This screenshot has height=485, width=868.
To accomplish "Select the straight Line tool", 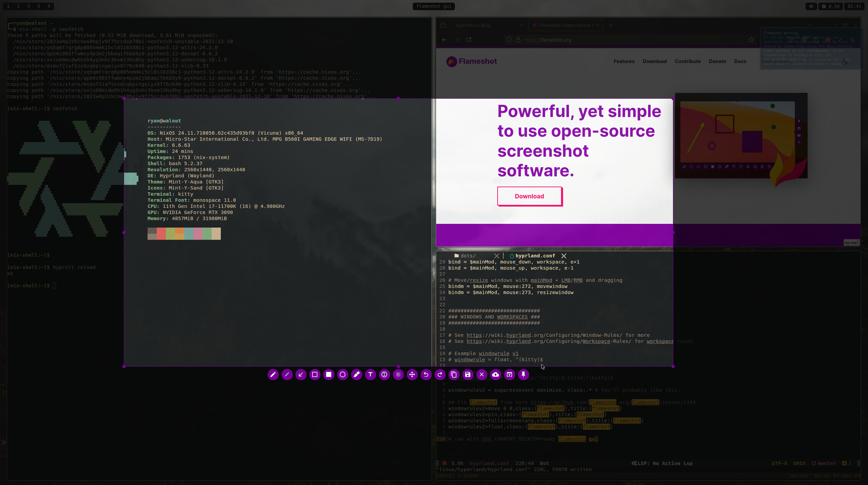I will click(287, 374).
